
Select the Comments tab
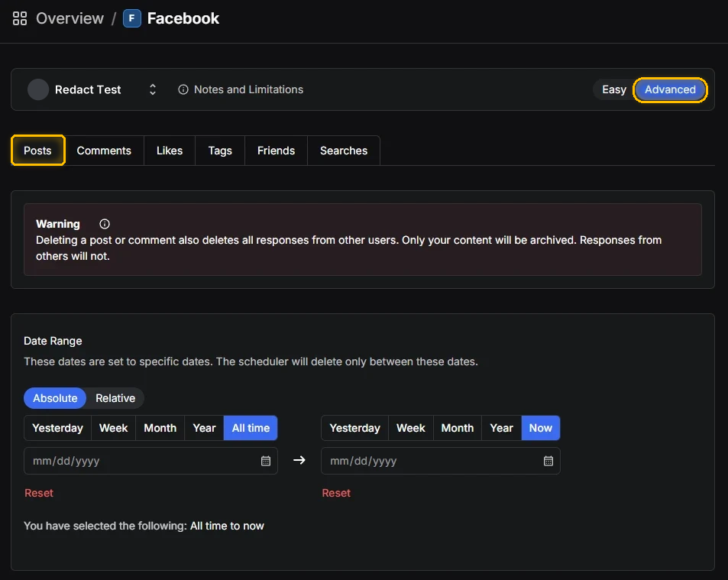(x=104, y=151)
